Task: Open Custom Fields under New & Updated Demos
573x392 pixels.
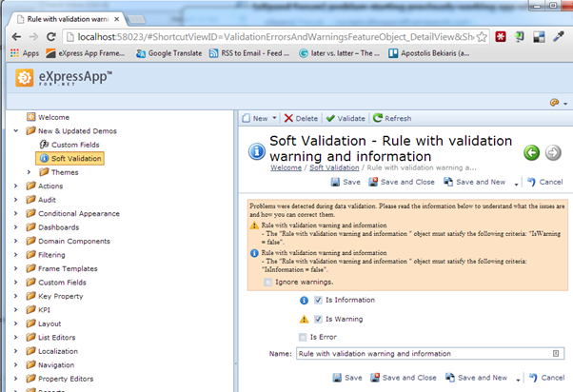Action: (75, 145)
